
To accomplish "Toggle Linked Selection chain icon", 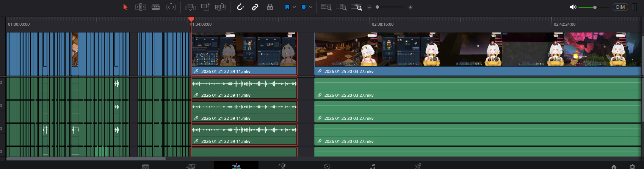I will pos(255,7).
